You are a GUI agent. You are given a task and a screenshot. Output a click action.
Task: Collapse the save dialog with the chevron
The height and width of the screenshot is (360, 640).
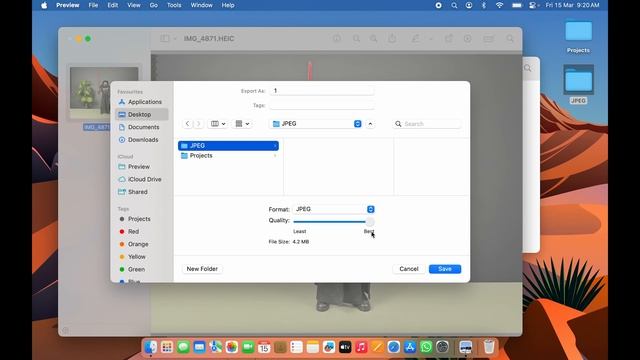[370, 124]
